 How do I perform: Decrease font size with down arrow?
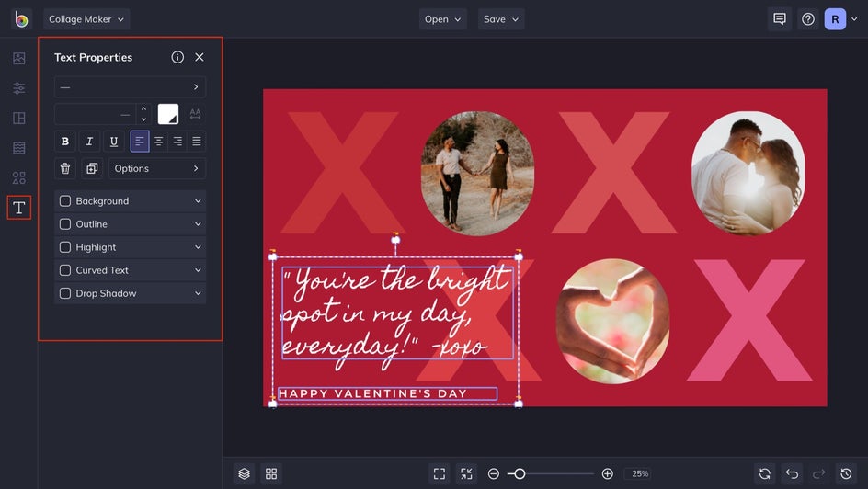click(144, 119)
